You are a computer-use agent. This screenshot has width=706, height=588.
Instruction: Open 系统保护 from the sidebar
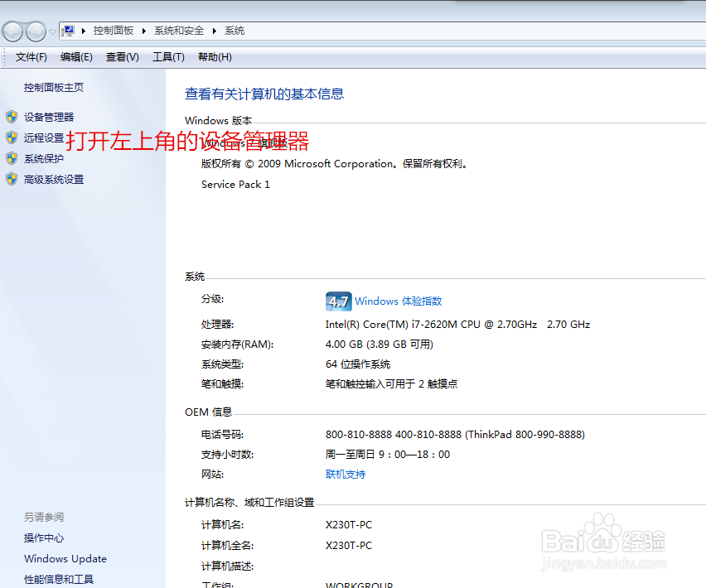tap(44, 159)
